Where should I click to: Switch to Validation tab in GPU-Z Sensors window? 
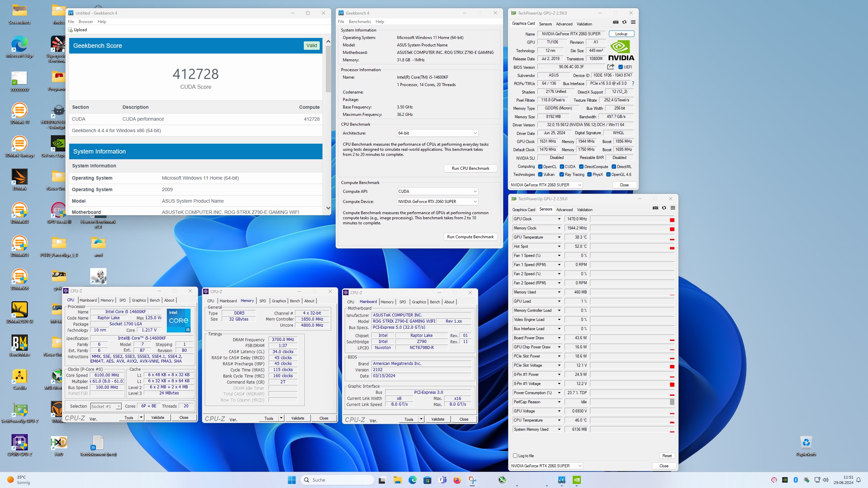pos(585,210)
